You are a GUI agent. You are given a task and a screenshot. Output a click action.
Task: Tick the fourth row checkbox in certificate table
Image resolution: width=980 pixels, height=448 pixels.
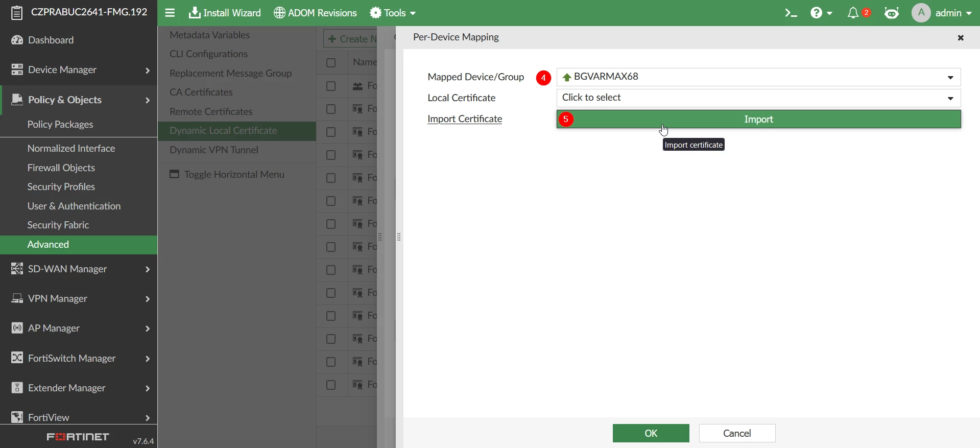pyautogui.click(x=331, y=155)
